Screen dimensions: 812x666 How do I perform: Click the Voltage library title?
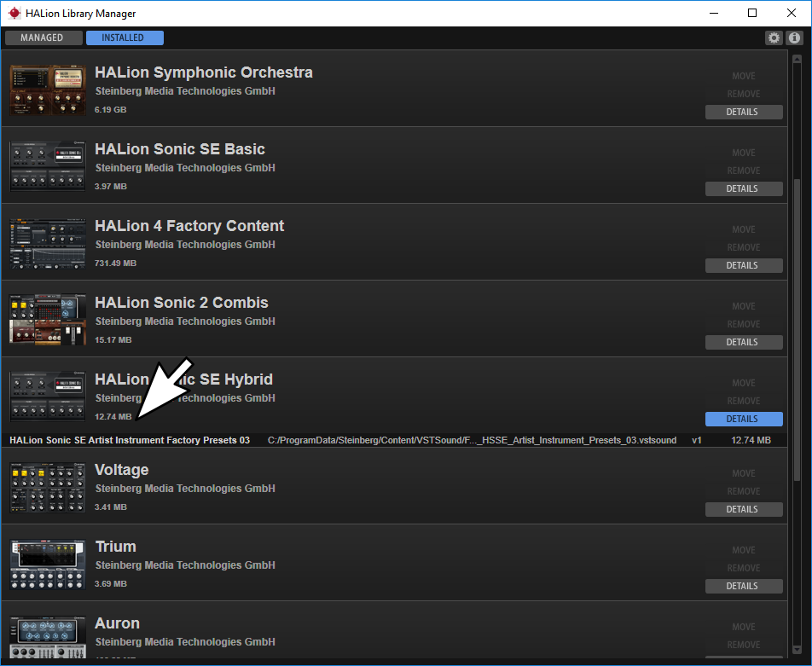pyautogui.click(x=122, y=470)
